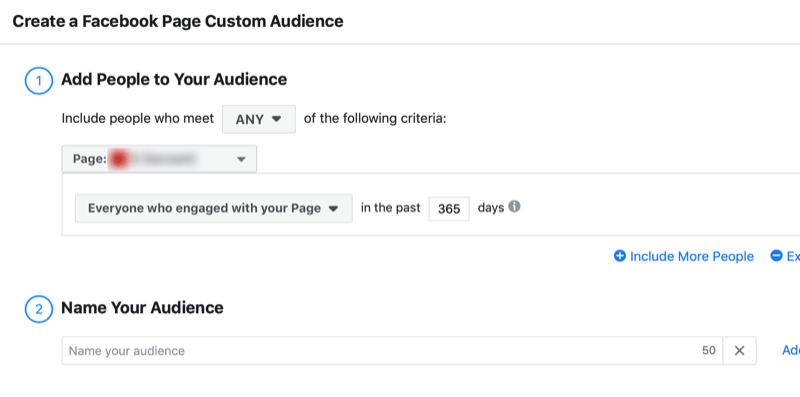Screen dimensions: 800x397
Task: Clear the audience name with X button
Action: tap(739, 351)
